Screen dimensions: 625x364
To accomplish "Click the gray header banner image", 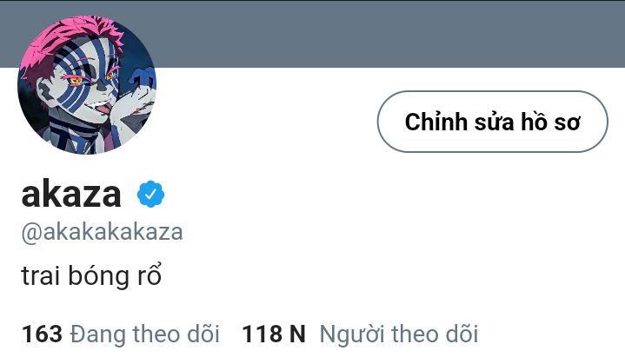I will pyautogui.click(x=313, y=34).
